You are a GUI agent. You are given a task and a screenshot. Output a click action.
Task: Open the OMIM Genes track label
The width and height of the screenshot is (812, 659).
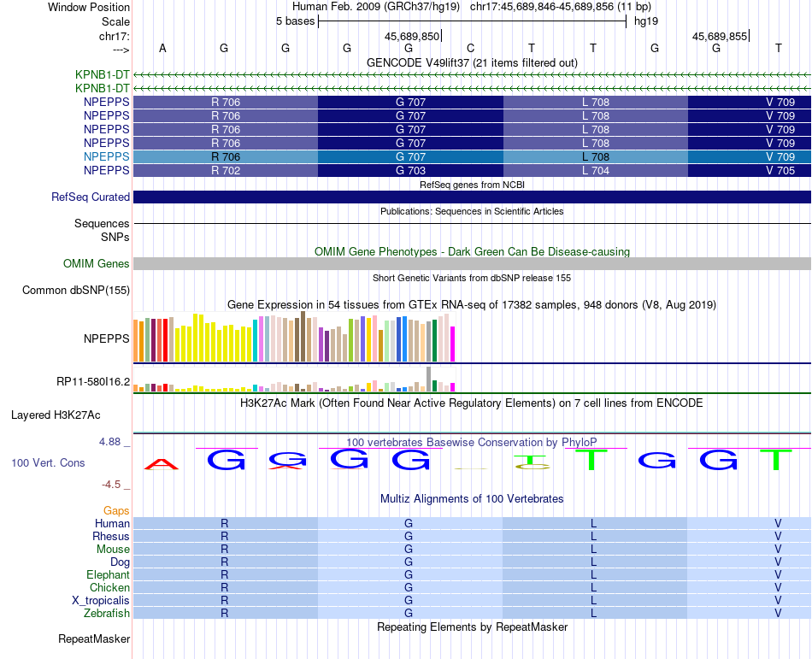96,263
